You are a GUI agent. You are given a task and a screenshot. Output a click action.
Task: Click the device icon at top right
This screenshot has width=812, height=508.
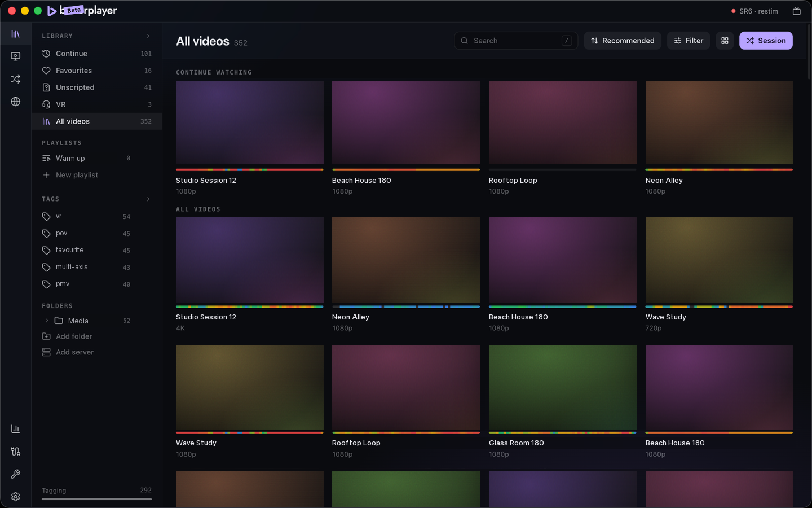click(797, 11)
